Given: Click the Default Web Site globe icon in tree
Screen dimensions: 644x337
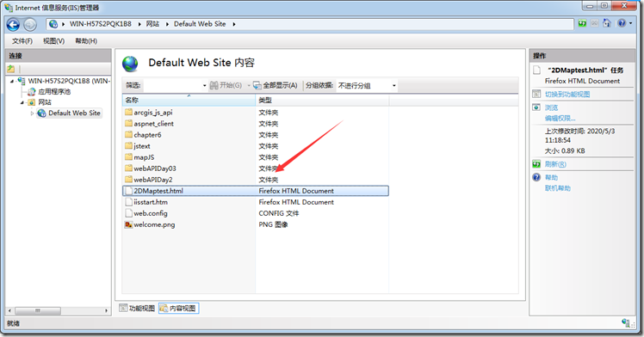Looking at the screenshot, I should tap(41, 113).
